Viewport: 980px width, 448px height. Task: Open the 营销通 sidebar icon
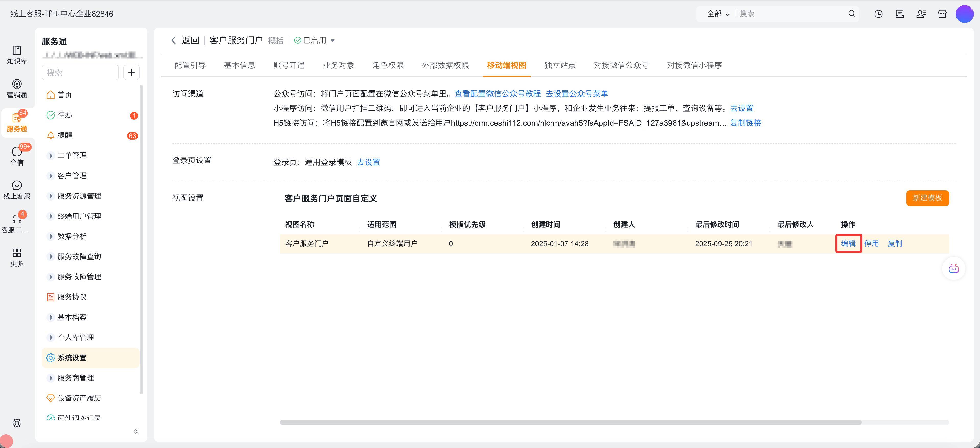(x=17, y=85)
